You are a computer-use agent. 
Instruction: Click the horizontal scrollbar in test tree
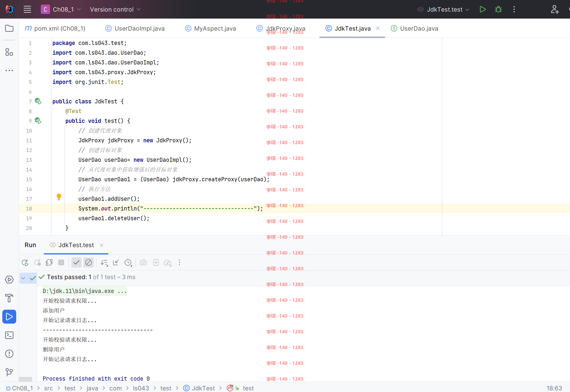point(25,379)
